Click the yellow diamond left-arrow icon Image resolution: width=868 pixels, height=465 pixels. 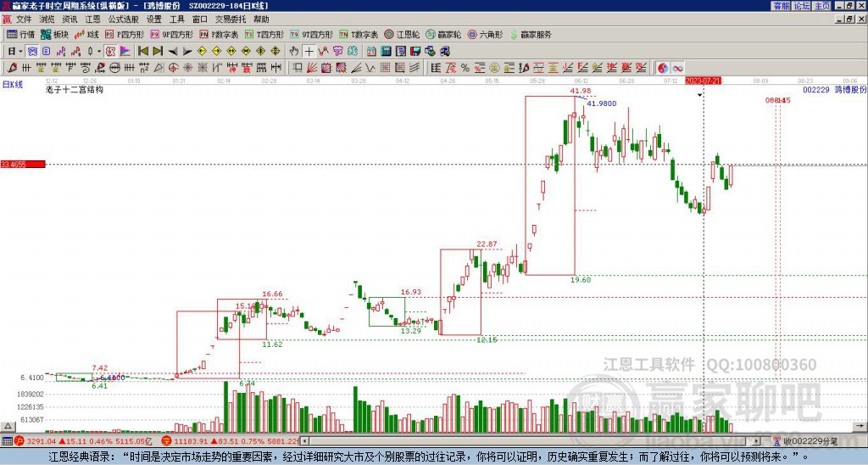click(x=202, y=52)
